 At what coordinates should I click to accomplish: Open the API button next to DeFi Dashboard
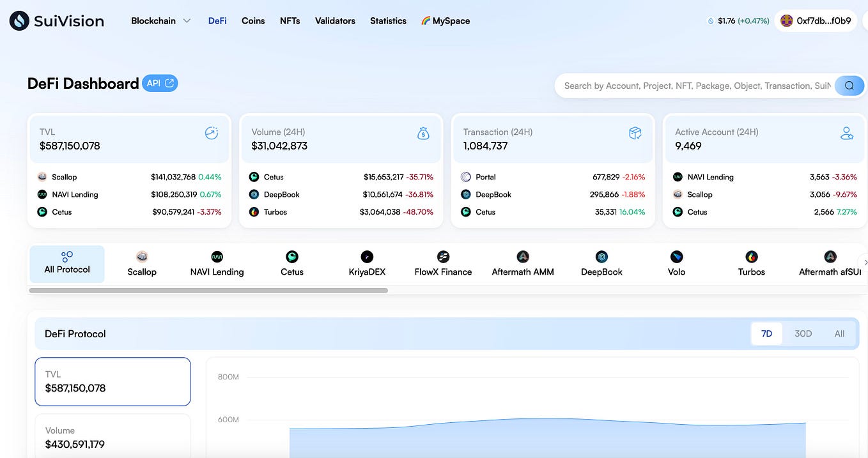click(160, 83)
